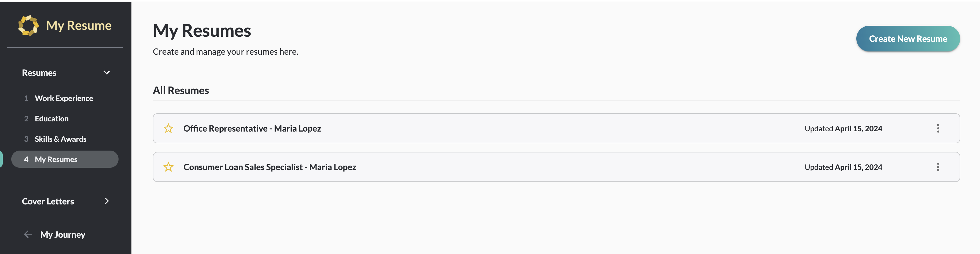This screenshot has height=254, width=980.
Task: Star the Office Representative resume
Action: 168,129
